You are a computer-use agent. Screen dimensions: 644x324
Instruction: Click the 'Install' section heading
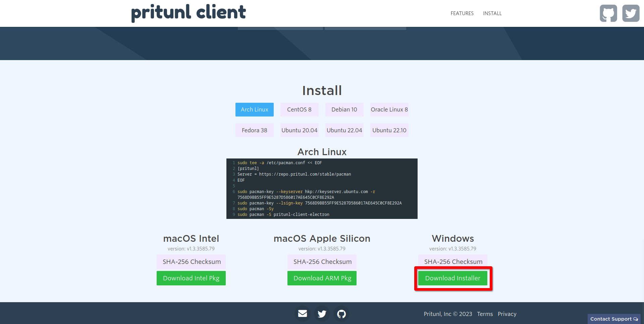(322, 90)
